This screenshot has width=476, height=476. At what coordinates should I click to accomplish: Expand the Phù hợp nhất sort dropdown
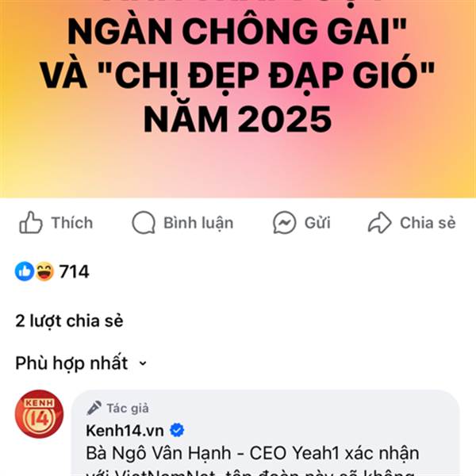81,363
